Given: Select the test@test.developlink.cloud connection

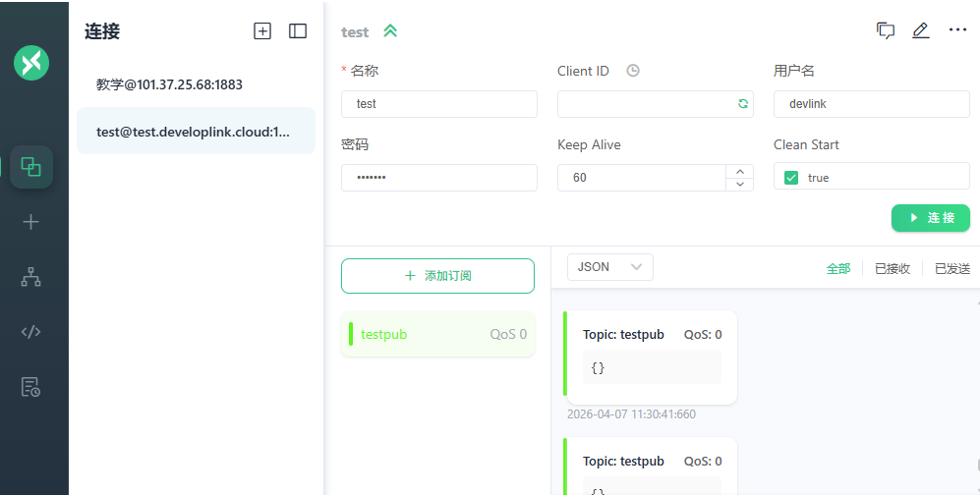Looking at the screenshot, I should tap(196, 131).
